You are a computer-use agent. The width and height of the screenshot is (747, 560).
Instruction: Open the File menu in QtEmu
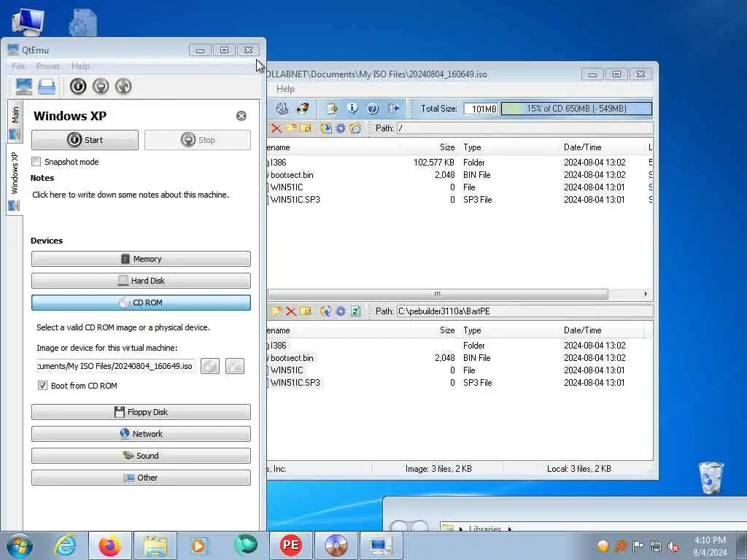[18, 66]
